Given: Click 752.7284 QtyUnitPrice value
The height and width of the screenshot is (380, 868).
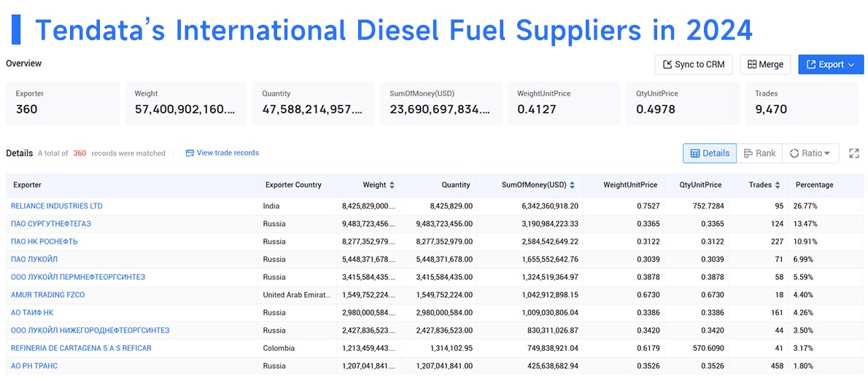Looking at the screenshot, I should point(709,206).
